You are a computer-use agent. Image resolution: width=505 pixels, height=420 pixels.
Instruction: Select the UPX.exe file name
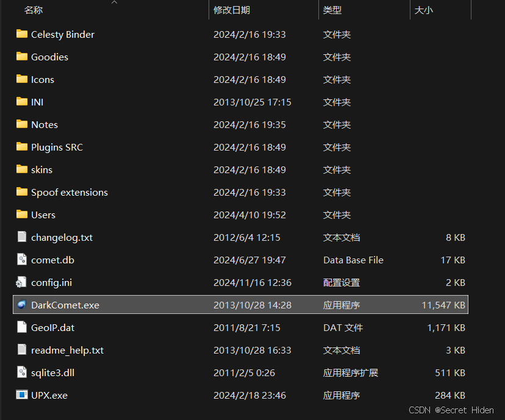[49, 395]
